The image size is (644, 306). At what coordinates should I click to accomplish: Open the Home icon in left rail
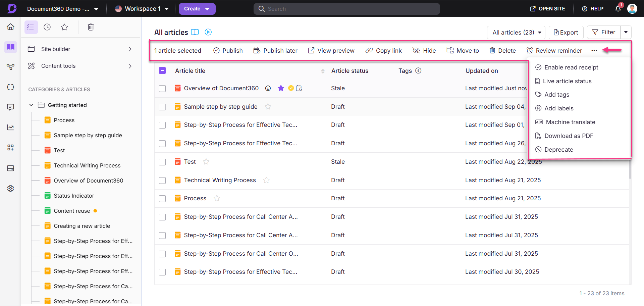(10, 27)
